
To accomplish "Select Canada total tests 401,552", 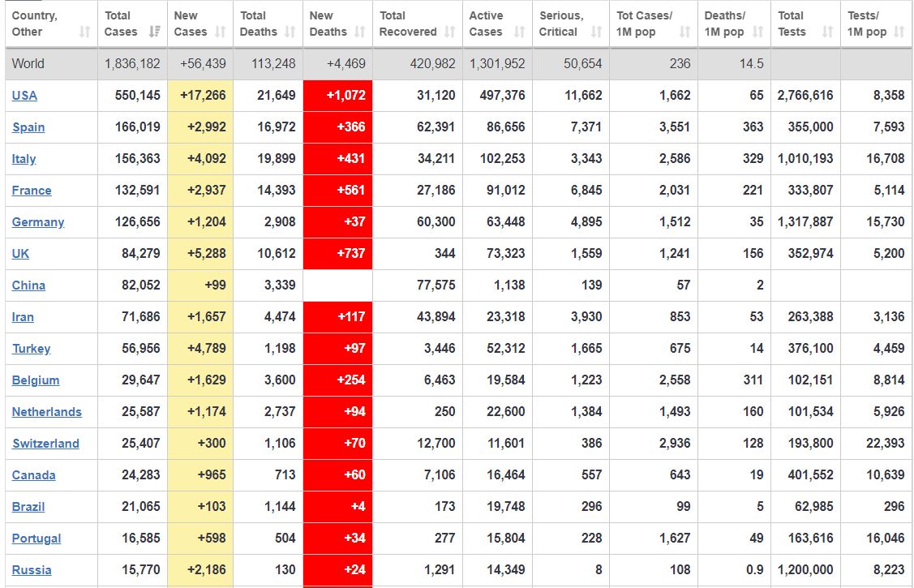I will (810, 475).
